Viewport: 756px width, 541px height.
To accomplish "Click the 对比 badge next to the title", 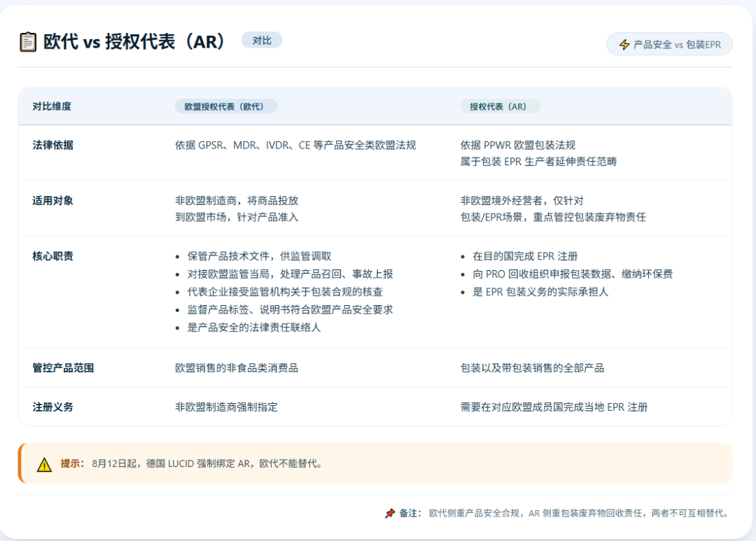I will point(262,41).
